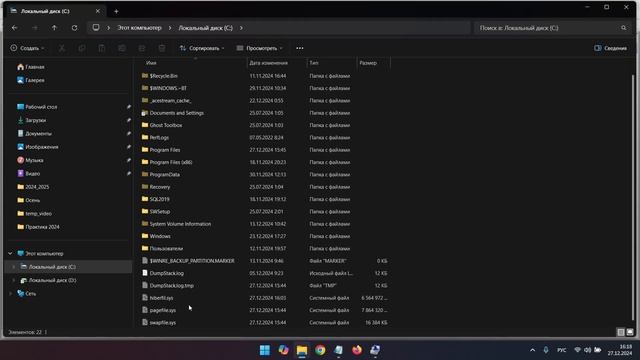640x360 pixels.
Task: Click the microphone tray icon
Action: click(x=546, y=350)
